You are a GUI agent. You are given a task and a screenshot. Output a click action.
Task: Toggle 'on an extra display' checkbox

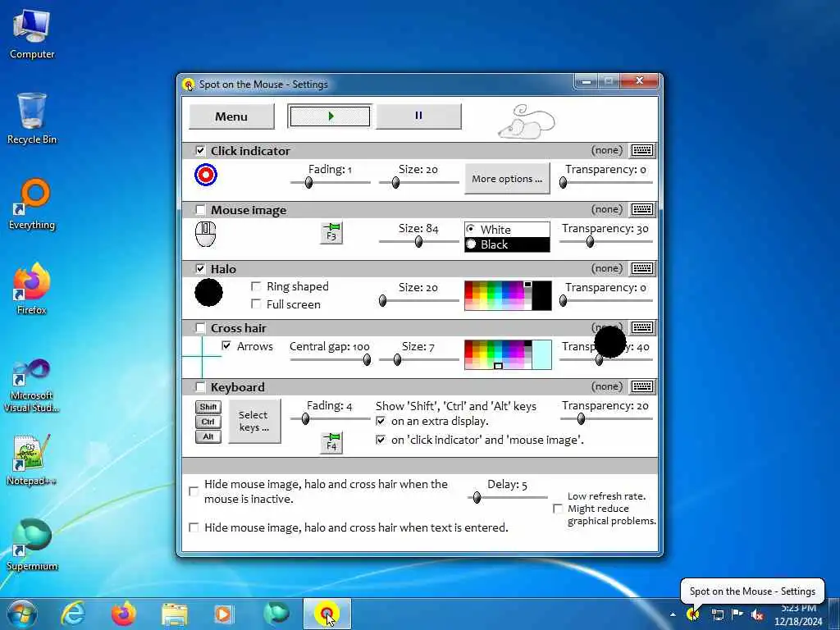point(381,421)
